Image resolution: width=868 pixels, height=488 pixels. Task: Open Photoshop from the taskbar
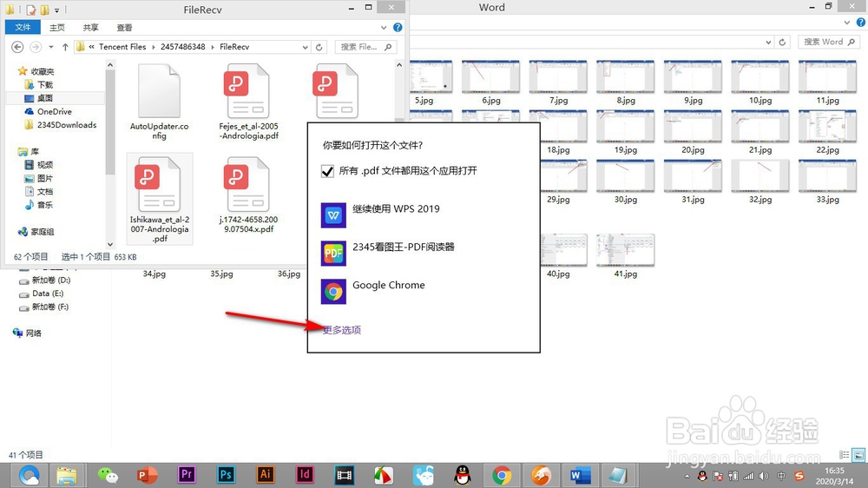coord(226,475)
